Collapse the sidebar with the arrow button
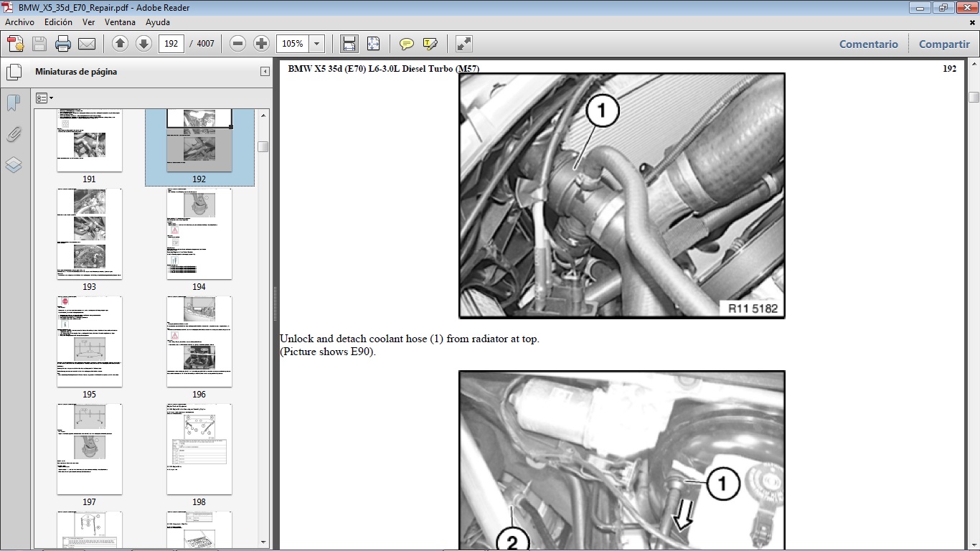The width and height of the screenshot is (980, 551). point(263,71)
